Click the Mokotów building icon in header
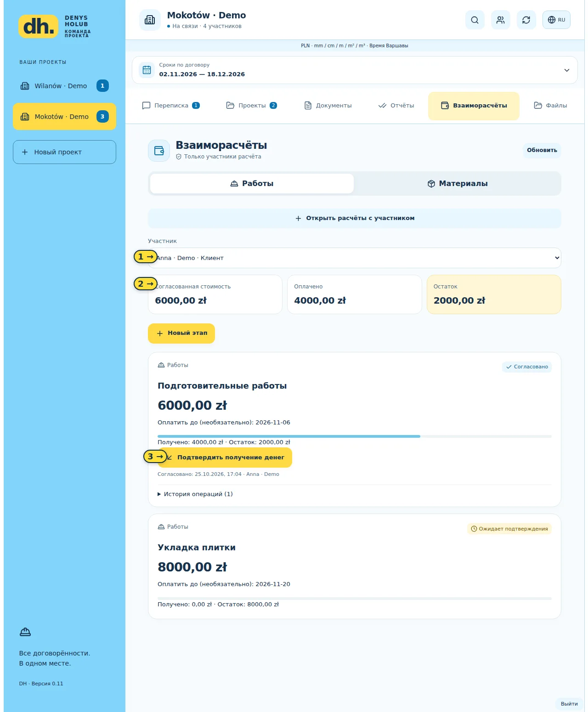 [x=150, y=20]
